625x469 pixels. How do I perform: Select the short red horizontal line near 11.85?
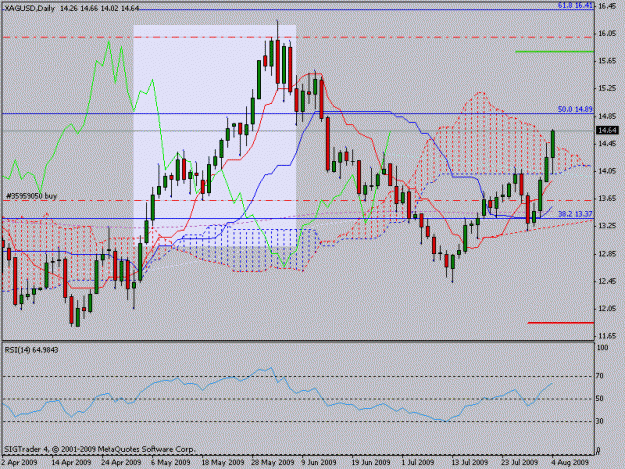tap(561, 322)
